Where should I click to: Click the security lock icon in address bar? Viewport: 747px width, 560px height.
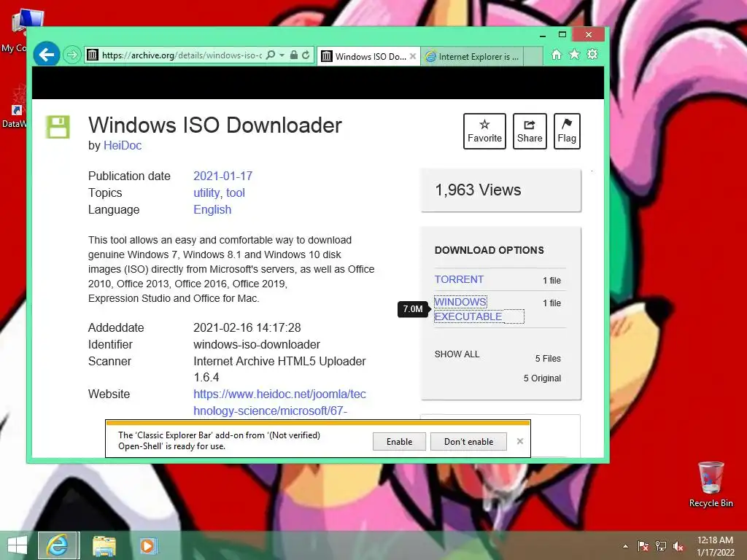pyautogui.click(x=294, y=55)
